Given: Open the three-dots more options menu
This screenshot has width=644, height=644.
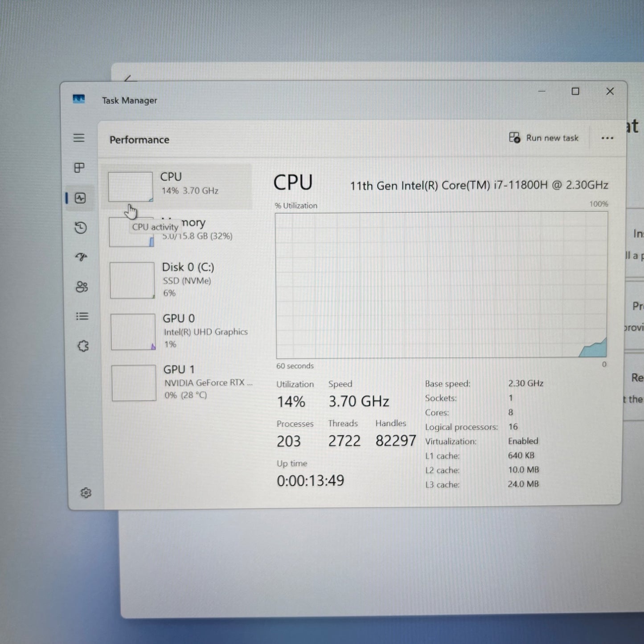Looking at the screenshot, I should 607,138.
